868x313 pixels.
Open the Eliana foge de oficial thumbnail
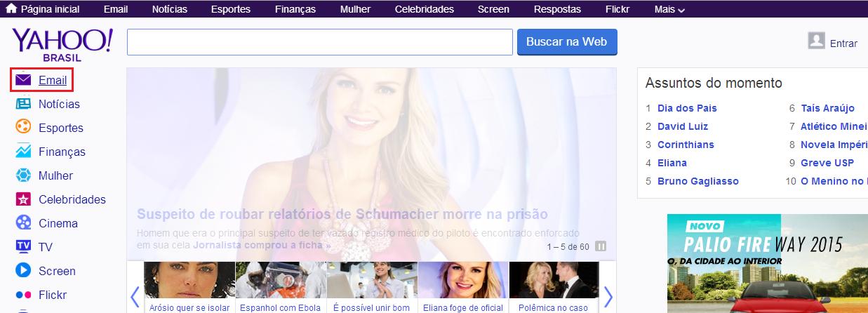tap(462, 288)
